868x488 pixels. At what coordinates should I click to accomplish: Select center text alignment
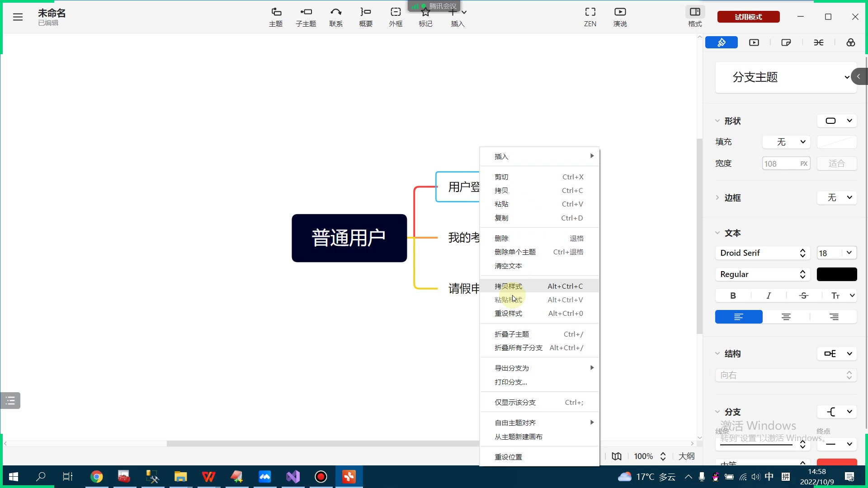786,317
